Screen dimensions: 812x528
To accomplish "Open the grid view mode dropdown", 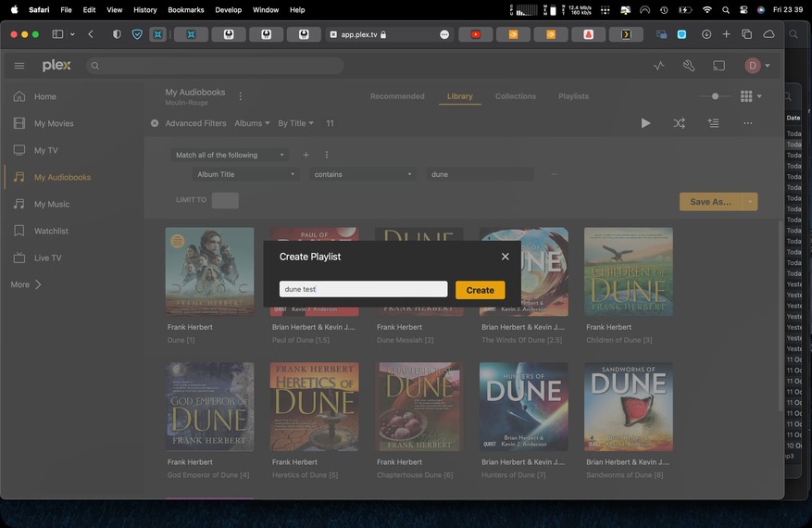I will pos(751,96).
